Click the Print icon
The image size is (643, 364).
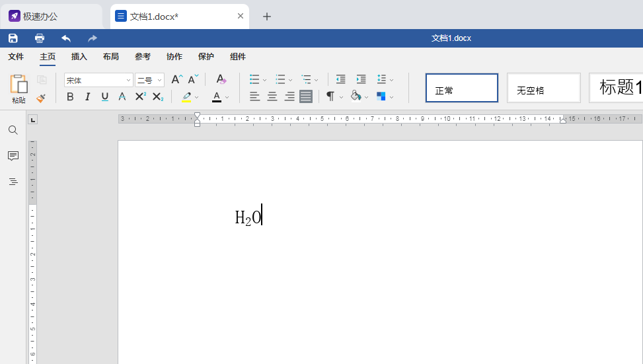coord(40,38)
